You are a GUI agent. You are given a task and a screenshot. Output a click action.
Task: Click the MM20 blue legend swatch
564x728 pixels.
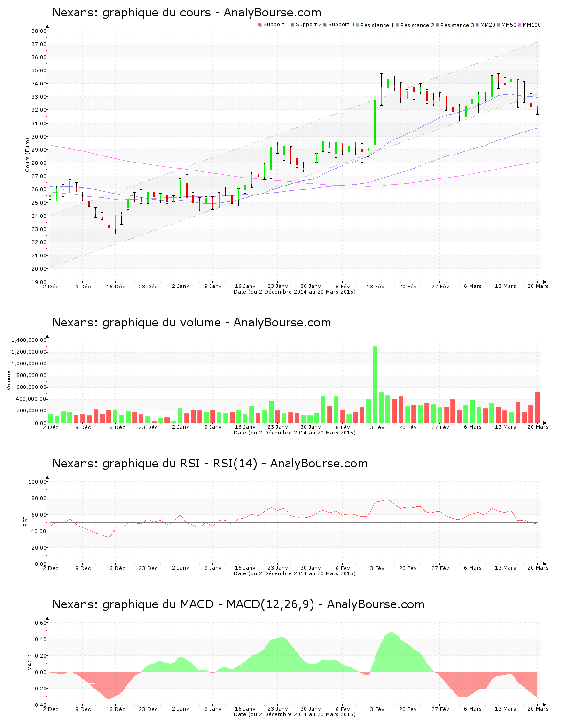(478, 25)
